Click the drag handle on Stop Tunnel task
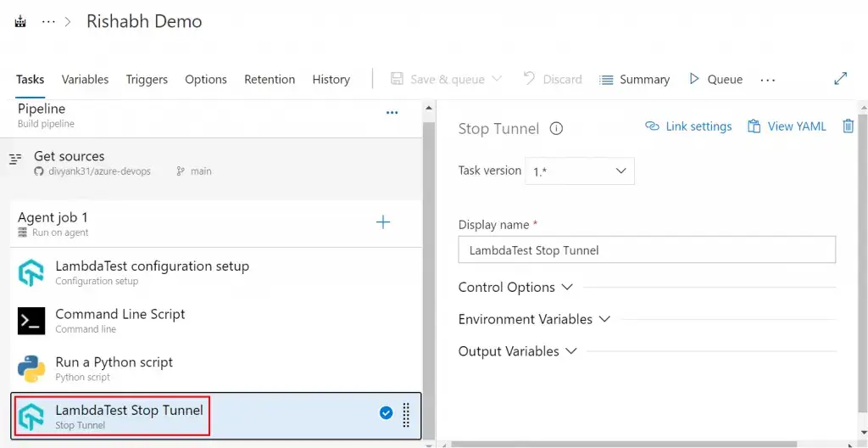Image resolution: width=868 pixels, height=448 pixels. tap(406, 415)
